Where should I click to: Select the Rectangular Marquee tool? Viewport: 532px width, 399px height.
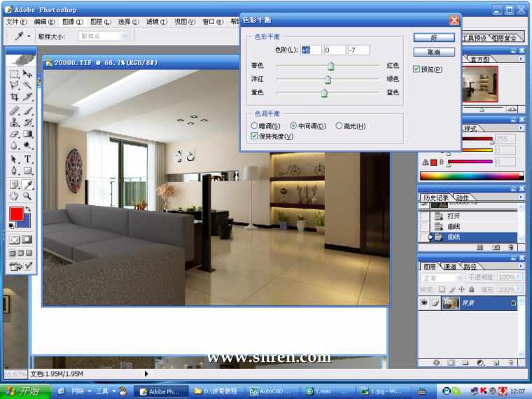(x=14, y=74)
